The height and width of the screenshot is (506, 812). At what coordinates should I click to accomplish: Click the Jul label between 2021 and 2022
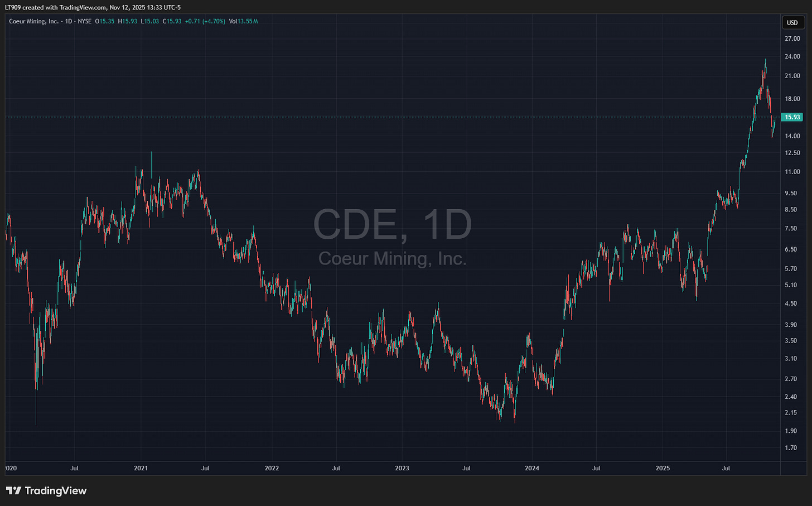tap(205, 468)
